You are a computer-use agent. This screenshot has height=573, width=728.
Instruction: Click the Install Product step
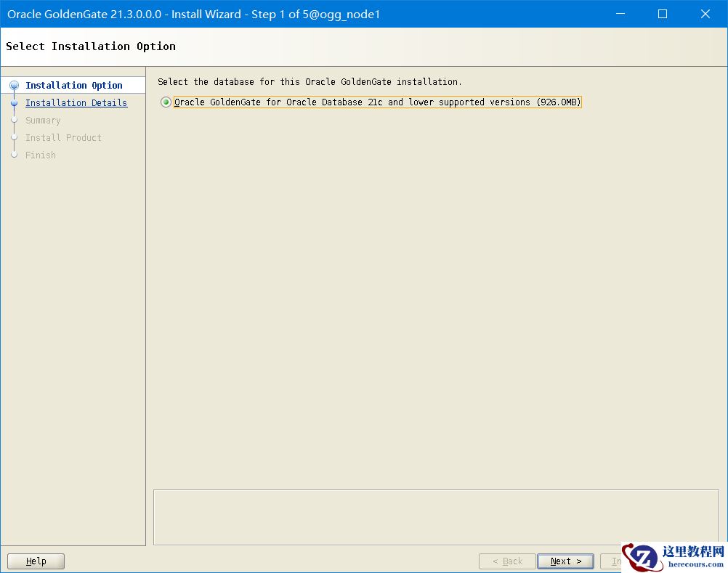click(63, 138)
